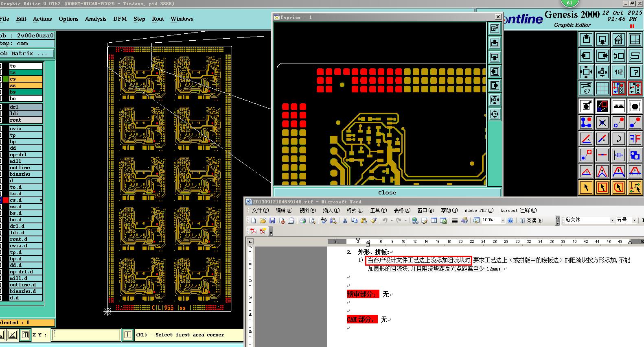This screenshot has width=644, height=347.
Task: Toggle the checkbox beside layer rout
Action: [x=1, y=120]
